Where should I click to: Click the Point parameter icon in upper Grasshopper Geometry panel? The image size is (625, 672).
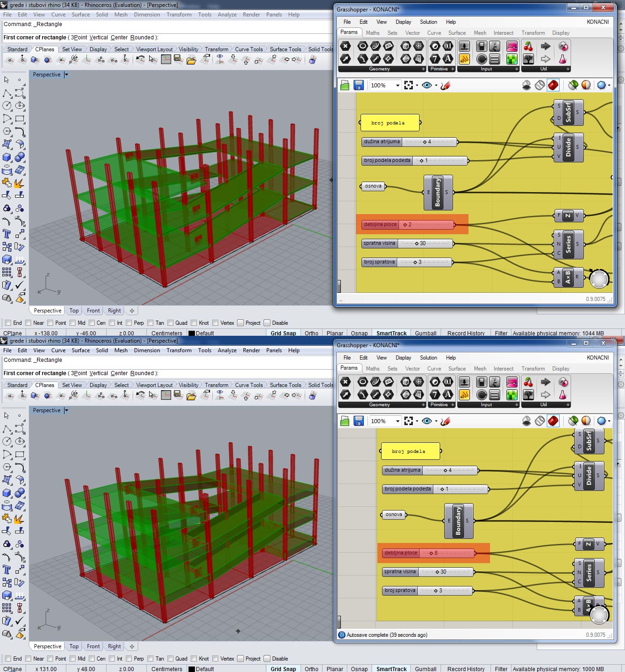click(x=345, y=46)
